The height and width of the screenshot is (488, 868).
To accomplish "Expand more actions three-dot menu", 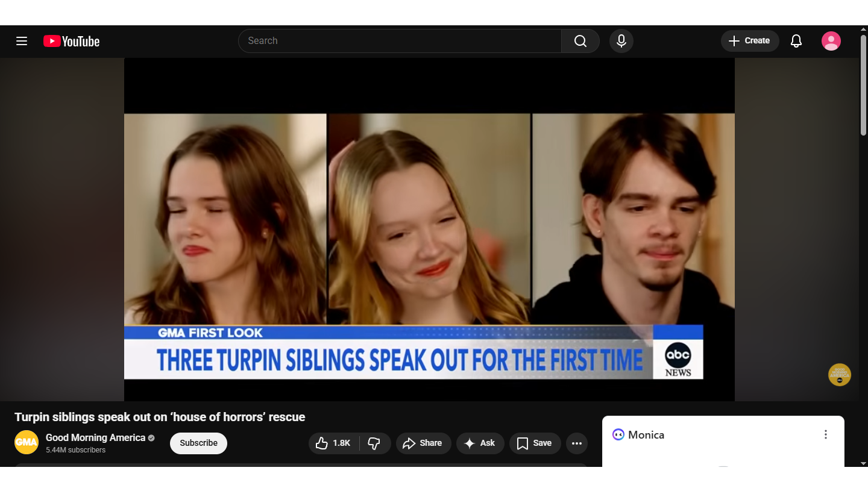I will coord(576,443).
